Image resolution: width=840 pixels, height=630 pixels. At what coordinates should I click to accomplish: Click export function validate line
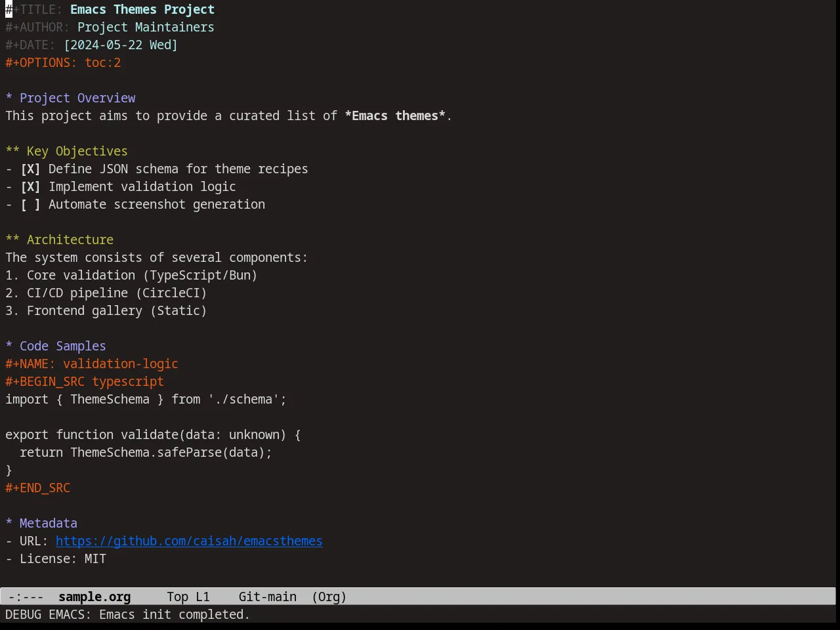click(x=153, y=435)
